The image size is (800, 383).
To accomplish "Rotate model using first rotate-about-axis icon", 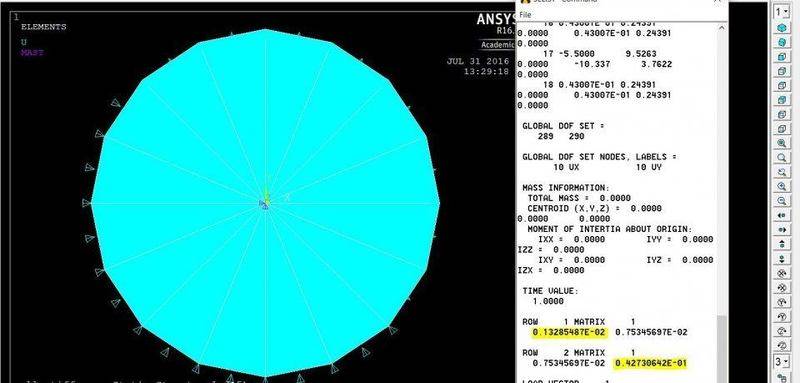I will coord(782,273).
